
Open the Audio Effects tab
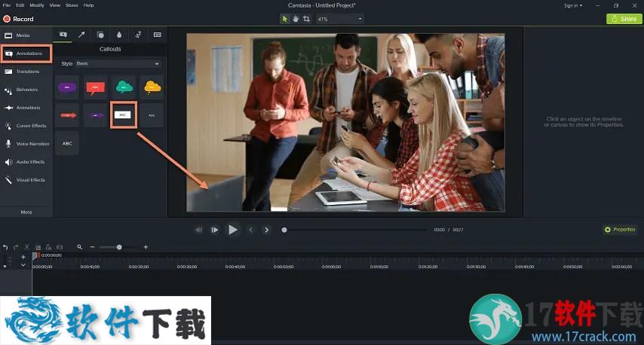(26, 162)
